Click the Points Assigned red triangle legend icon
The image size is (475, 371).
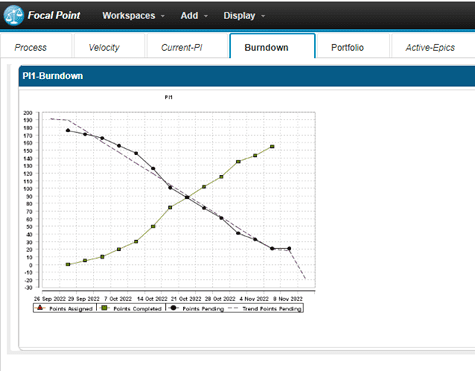pos(40,308)
